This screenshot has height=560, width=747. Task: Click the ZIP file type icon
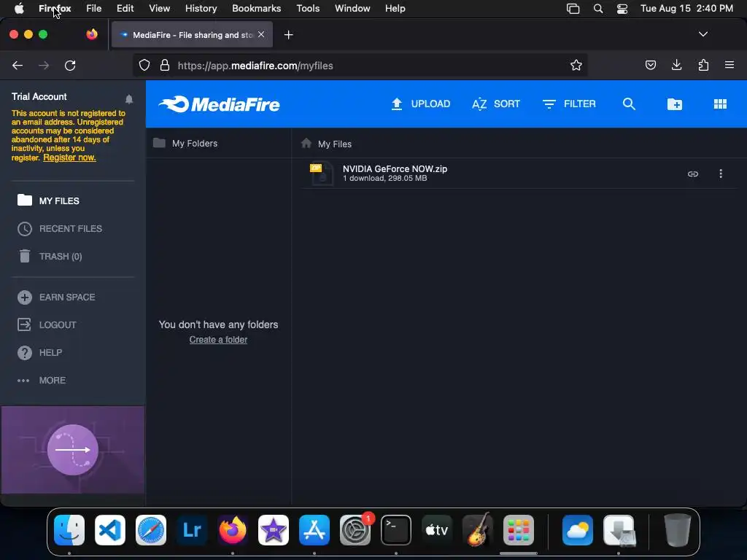321,173
